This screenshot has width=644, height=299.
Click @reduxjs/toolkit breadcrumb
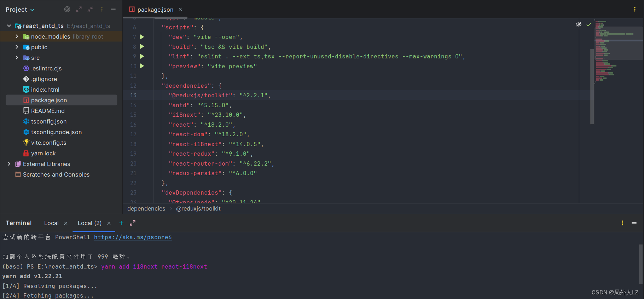pyautogui.click(x=198, y=209)
